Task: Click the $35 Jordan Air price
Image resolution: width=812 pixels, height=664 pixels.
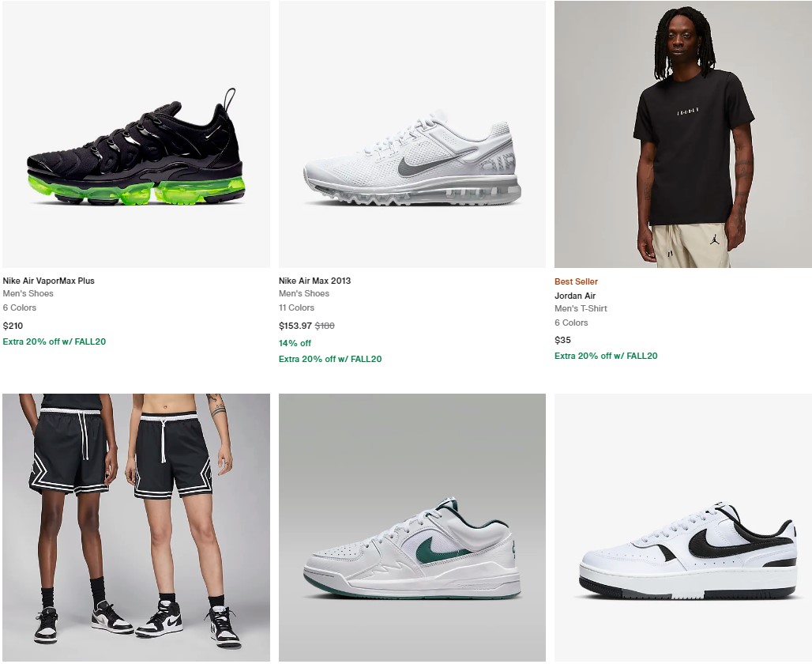Action: tap(562, 341)
